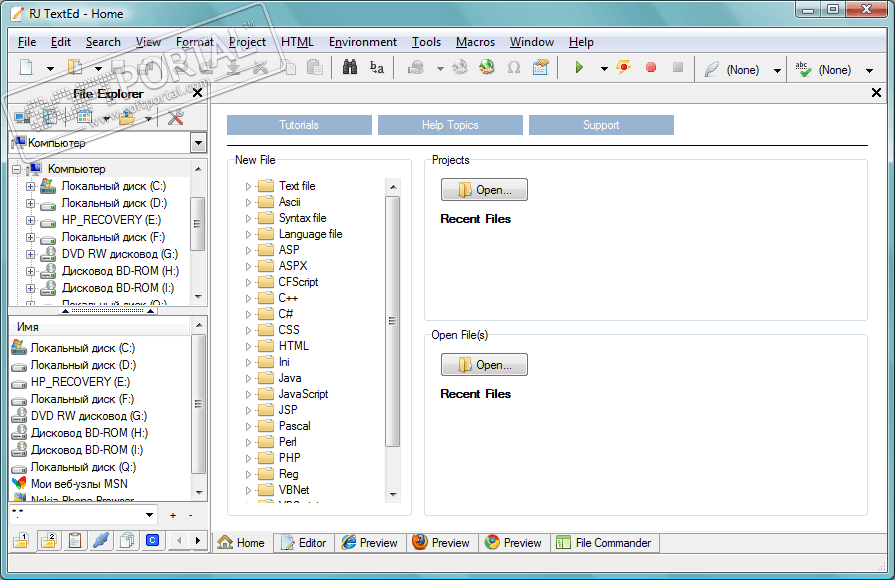This screenshot has height=580, width=895.
Task: Click the spell check abc icon
Action: [x=803, y=69]
